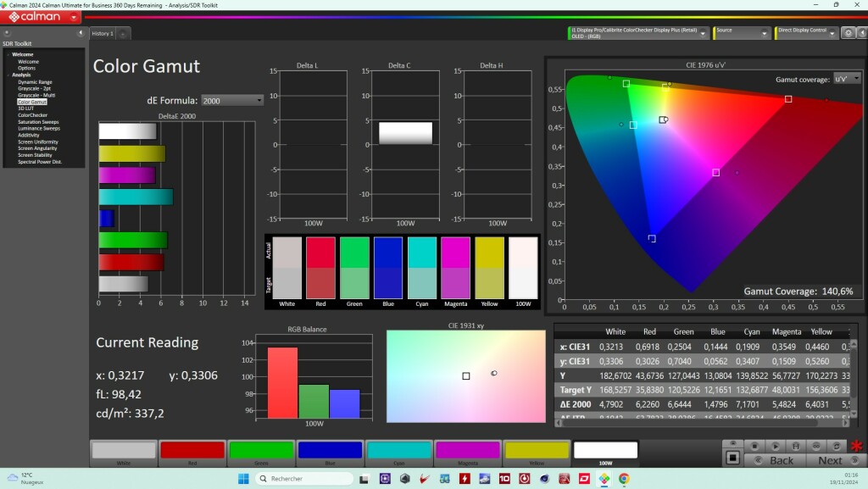Image resolution: width=868 pixels, height=489 pixels.
Task: Select the 100W measurement patch
Action: [605, 453]
